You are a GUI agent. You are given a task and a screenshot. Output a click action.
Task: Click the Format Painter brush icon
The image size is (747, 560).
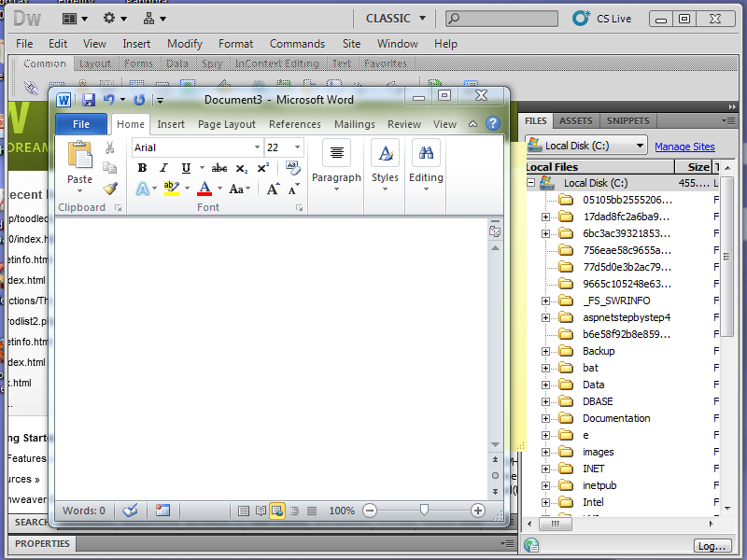[x=110, y=189]
